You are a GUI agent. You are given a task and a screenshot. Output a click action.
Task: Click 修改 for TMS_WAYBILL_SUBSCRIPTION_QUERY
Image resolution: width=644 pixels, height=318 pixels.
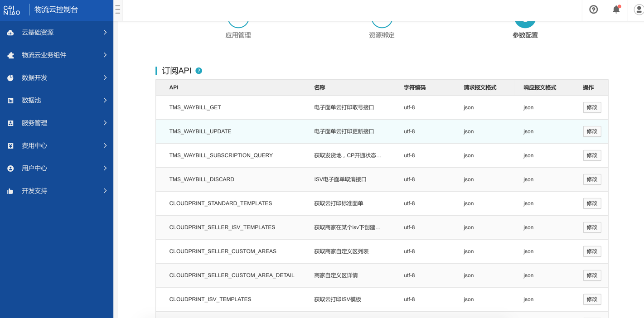[x=592, y=155]
